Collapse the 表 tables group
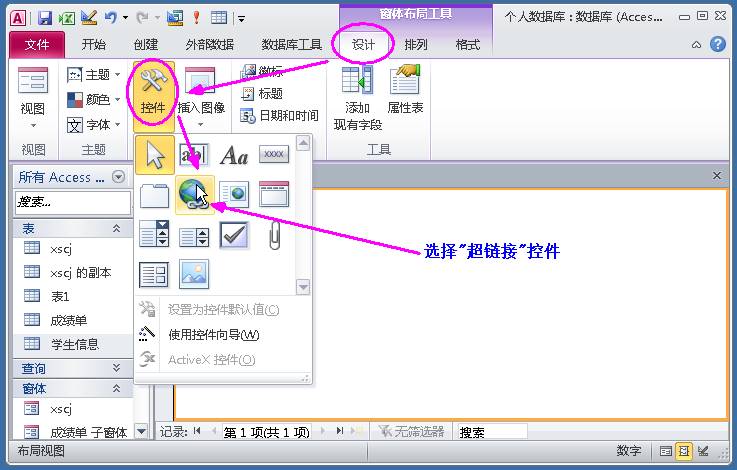 pos(116,228)
